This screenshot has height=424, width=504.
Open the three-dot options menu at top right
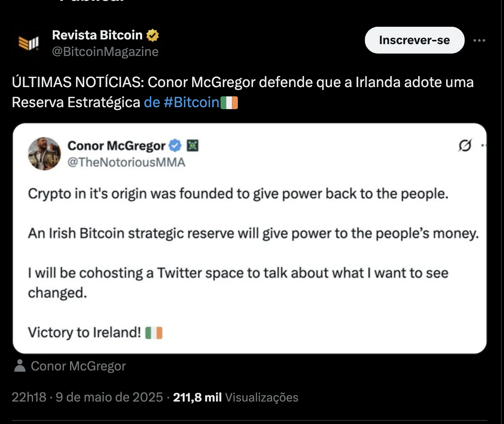(479, 40)
